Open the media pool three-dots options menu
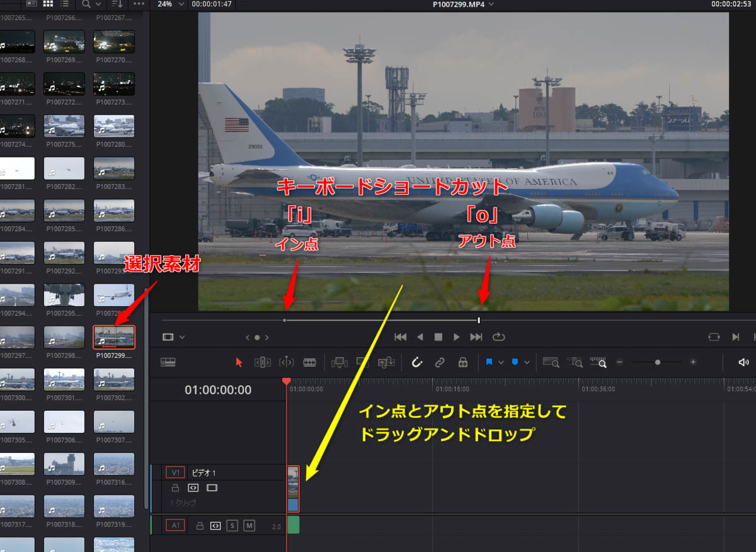This screenshot has height=552, width=756. click(139, 4)
